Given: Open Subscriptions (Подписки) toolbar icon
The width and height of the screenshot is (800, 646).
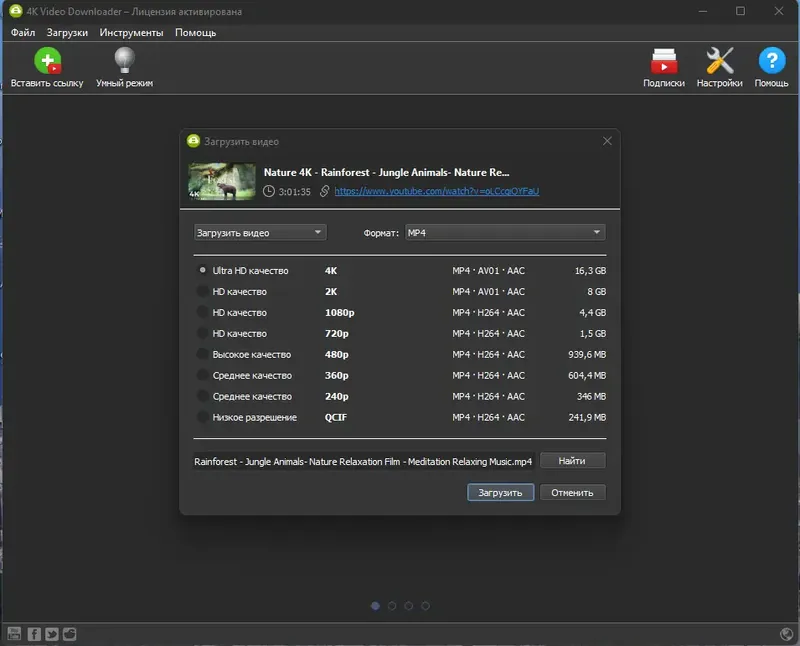Looking at the screenshot, I should point(664,61).
